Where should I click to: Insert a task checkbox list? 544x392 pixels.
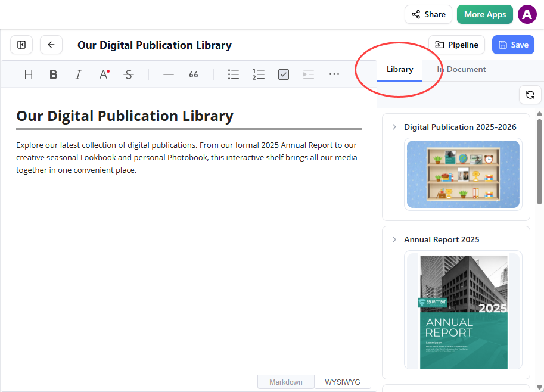[284, 74]
